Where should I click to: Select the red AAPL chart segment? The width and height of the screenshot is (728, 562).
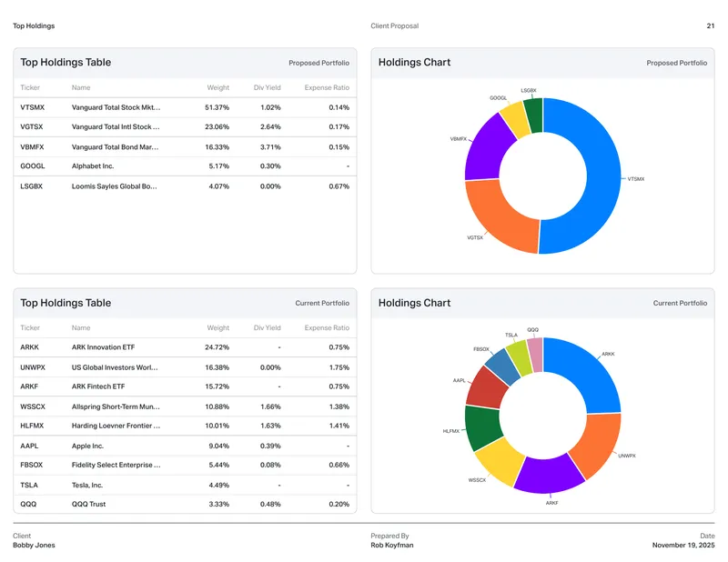pos(486,387)
